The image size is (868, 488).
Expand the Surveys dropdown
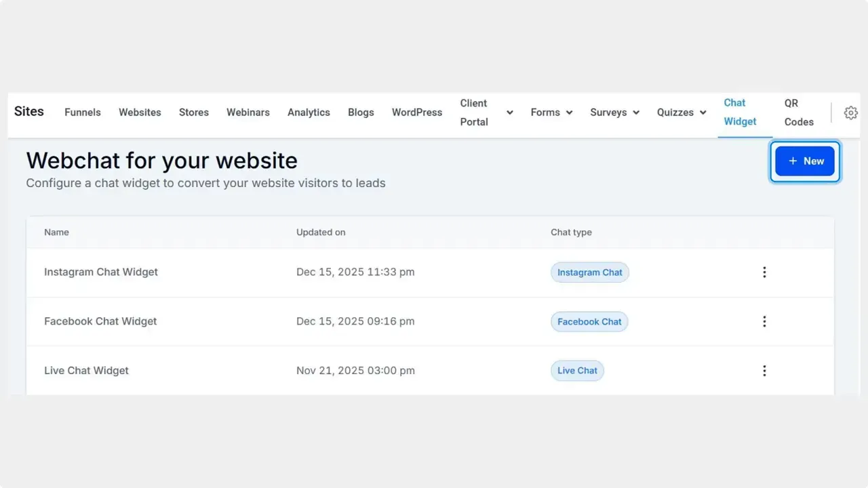pyautogui.click(x=614, y=113)
